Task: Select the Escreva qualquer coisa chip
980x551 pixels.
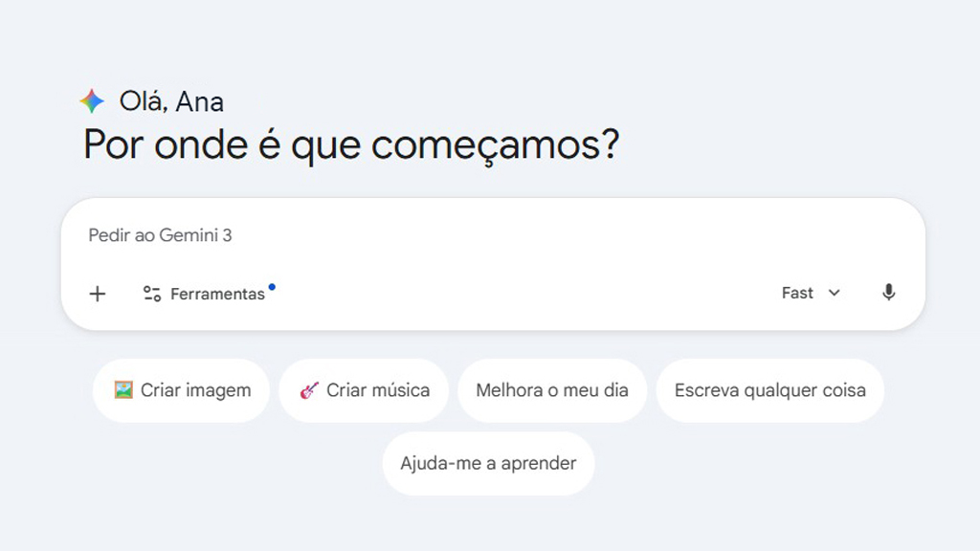Action: (769, 390)
